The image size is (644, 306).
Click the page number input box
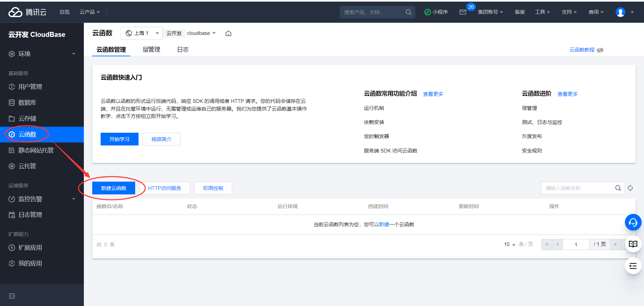[576, 244]
